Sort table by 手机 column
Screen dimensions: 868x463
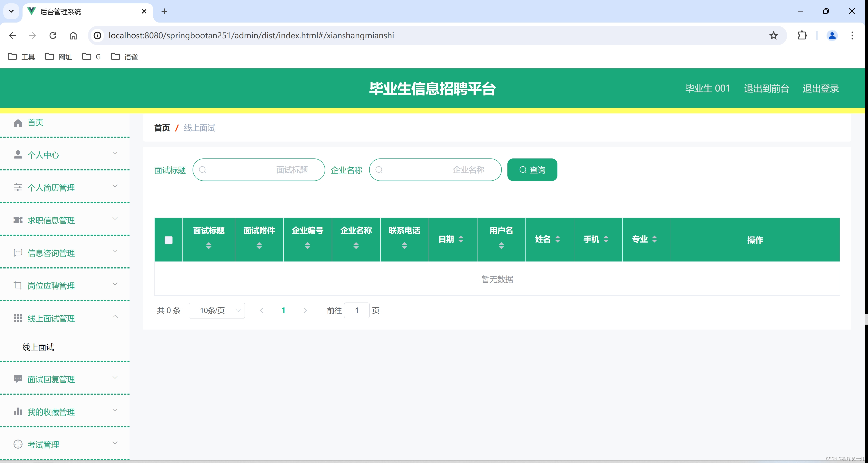tap(606, 239)
